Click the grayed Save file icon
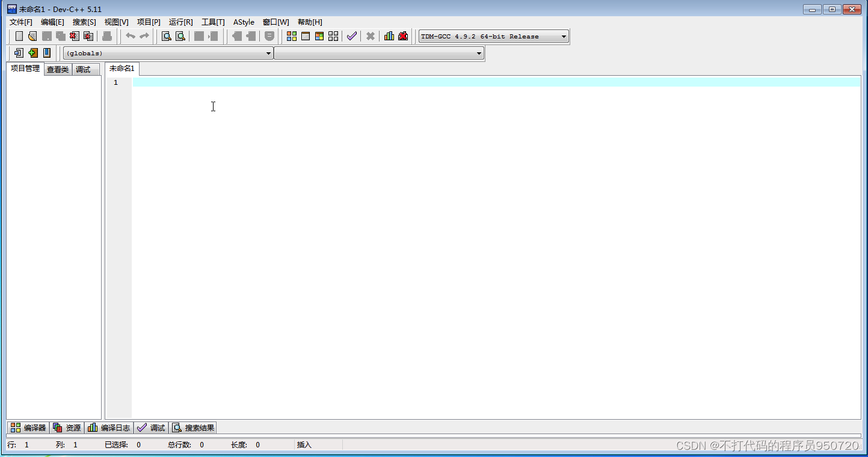Viewport: 868px width, 457px height. pos(46,36)
